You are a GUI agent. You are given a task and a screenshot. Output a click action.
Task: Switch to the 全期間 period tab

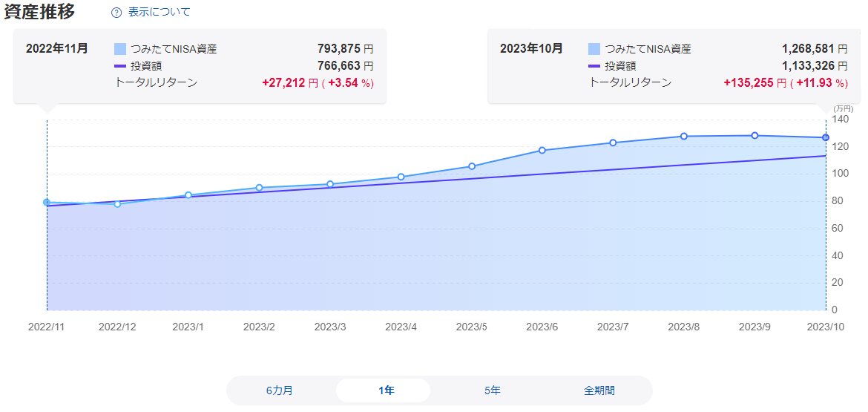599,390
